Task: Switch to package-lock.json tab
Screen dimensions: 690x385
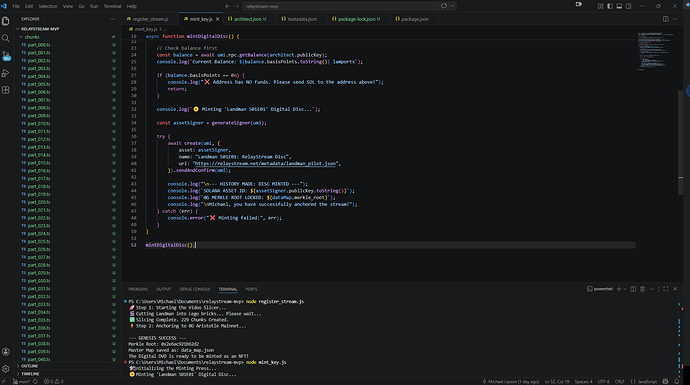Action: 357,19
